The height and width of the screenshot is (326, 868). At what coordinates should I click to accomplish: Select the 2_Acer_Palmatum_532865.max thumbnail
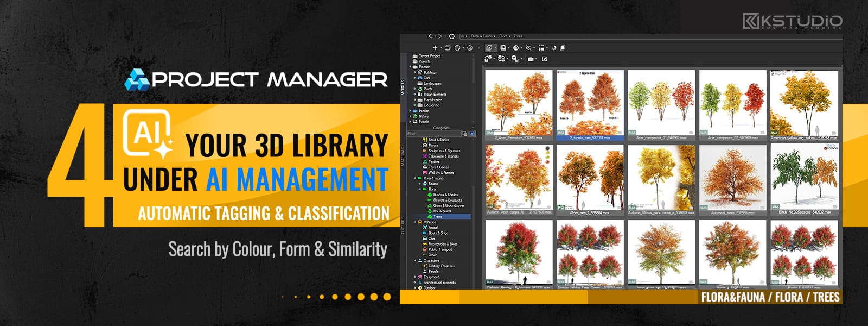point(519,105)
